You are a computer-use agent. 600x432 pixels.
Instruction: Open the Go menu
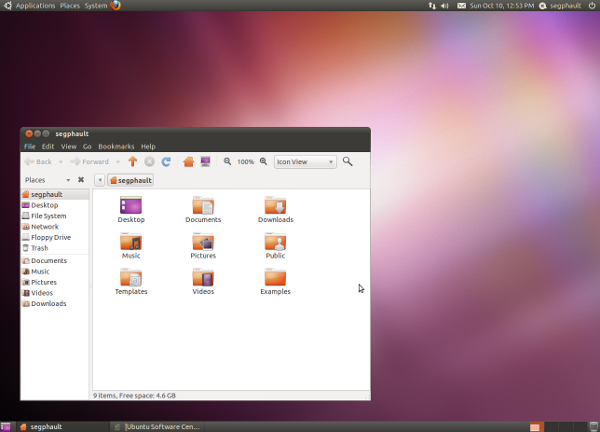pyautogui.click(x=87, y=146)
